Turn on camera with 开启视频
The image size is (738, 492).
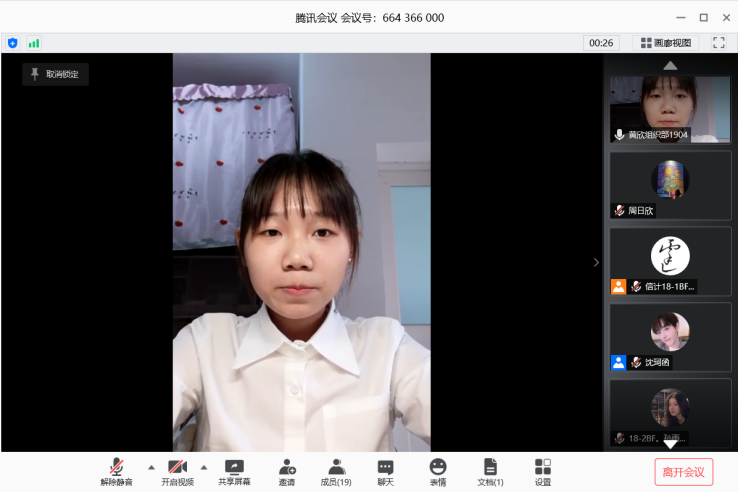tap(177, 471)
